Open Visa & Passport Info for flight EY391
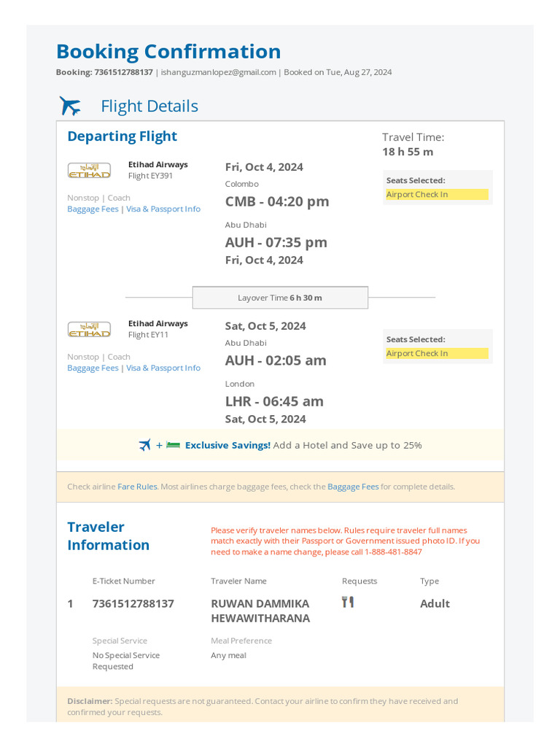 pos(163,209)
